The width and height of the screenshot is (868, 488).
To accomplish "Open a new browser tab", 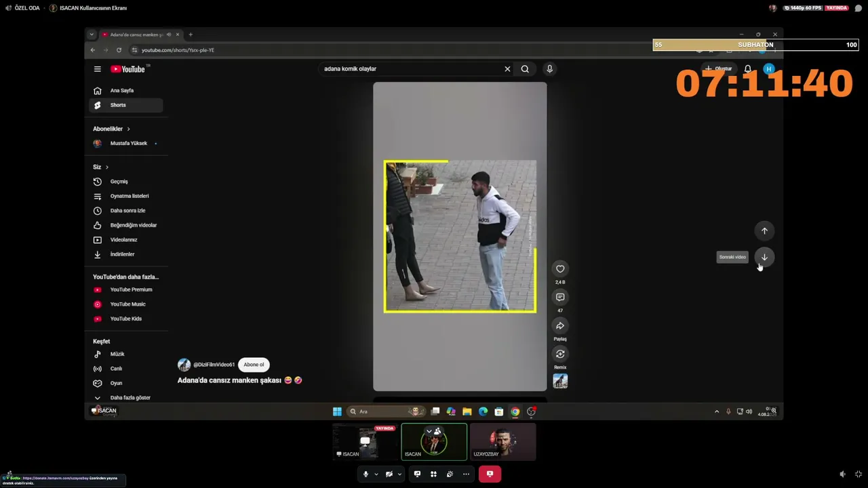I will point(191,35).
